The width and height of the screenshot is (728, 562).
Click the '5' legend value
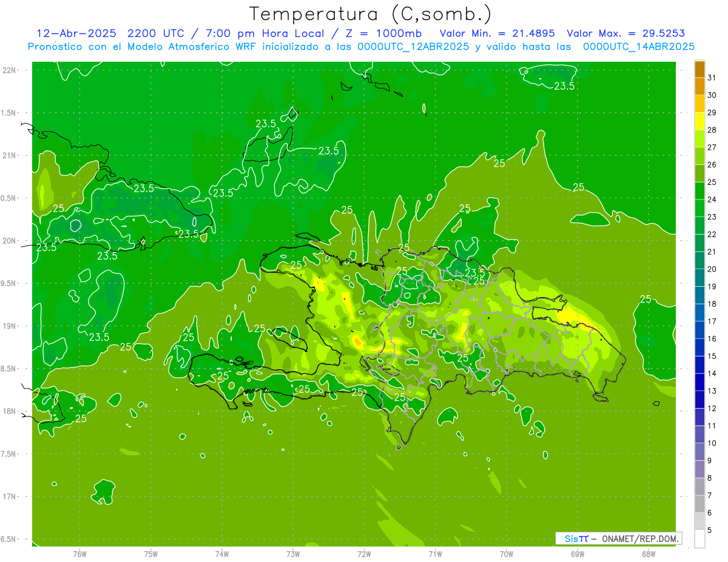click(710, 531)
